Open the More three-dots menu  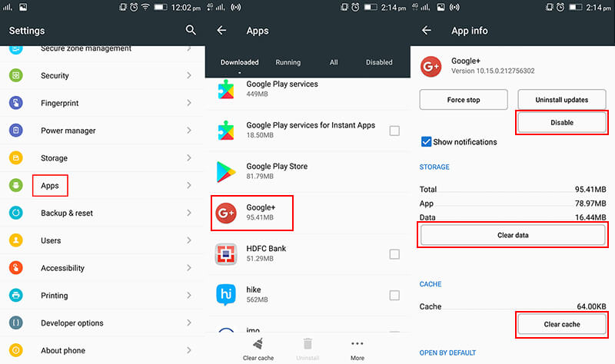(357, 343)
